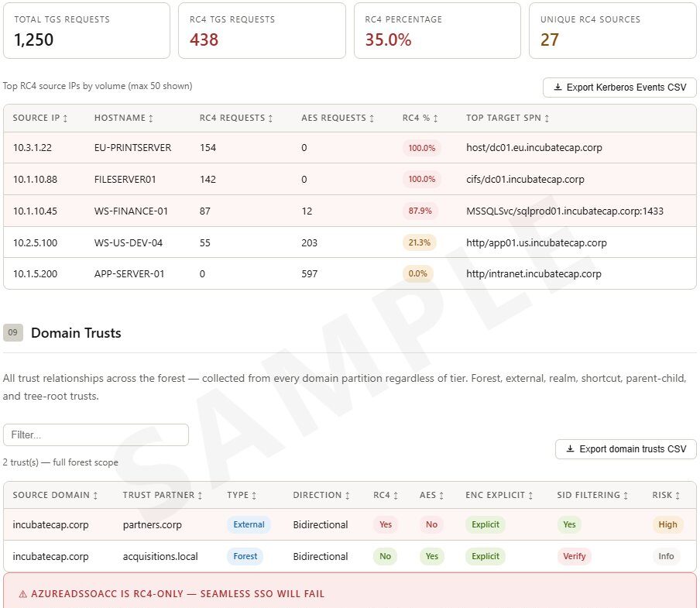The image size is (700, 608).
Task: Click the Filter text input field
Action: point(96,435)
